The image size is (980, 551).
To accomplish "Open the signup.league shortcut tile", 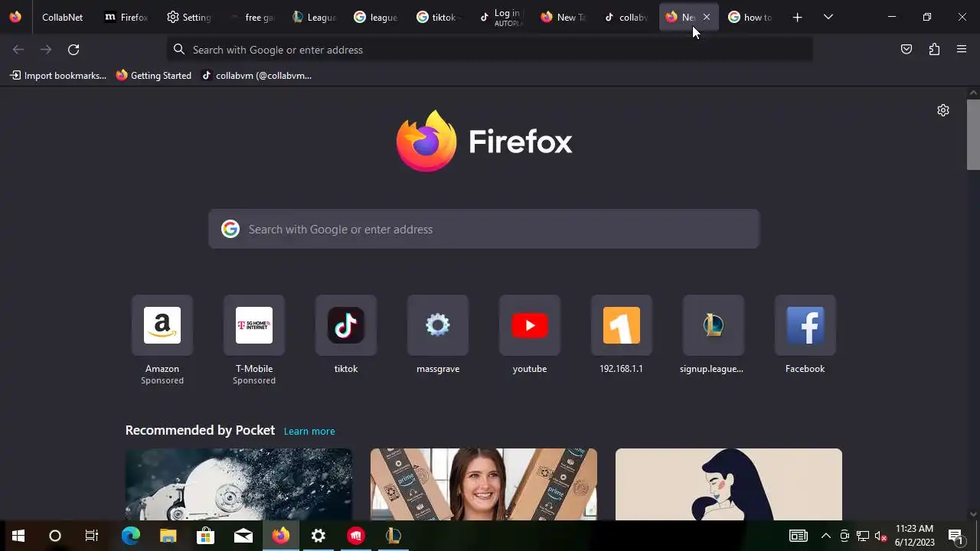I will [714, 325].
